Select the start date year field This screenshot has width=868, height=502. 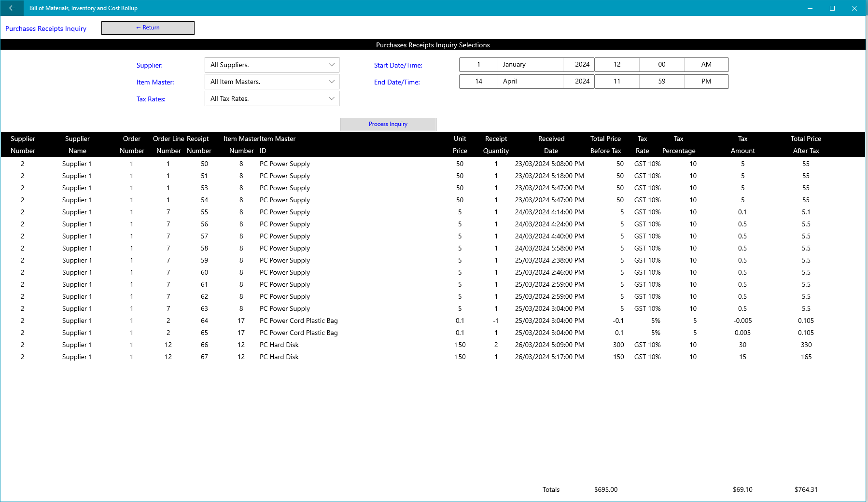click(578, 64)
